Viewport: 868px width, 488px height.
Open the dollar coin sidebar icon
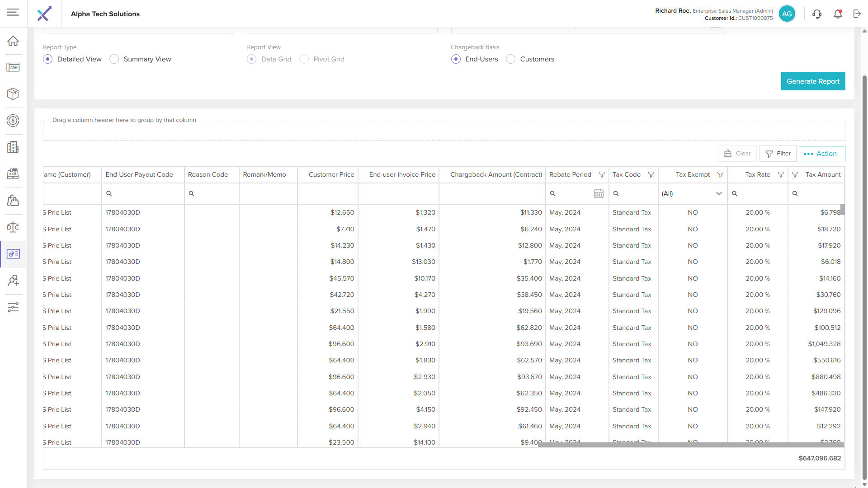(13, 121)
